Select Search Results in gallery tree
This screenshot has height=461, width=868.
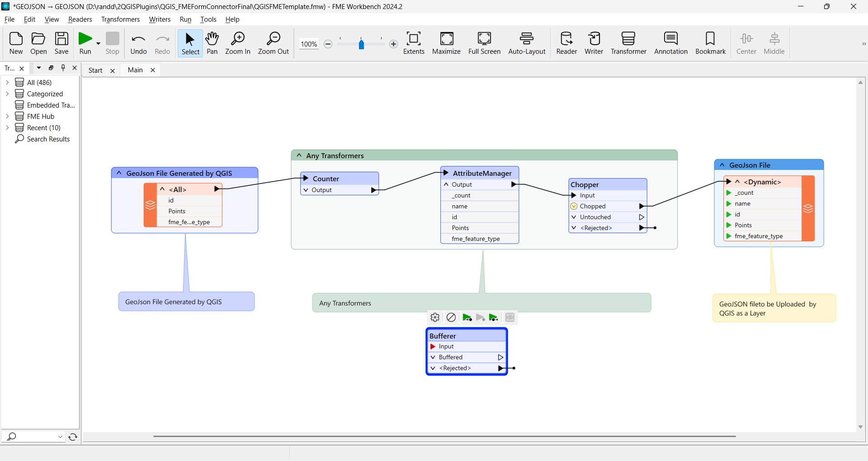click(x=42, y=139)
